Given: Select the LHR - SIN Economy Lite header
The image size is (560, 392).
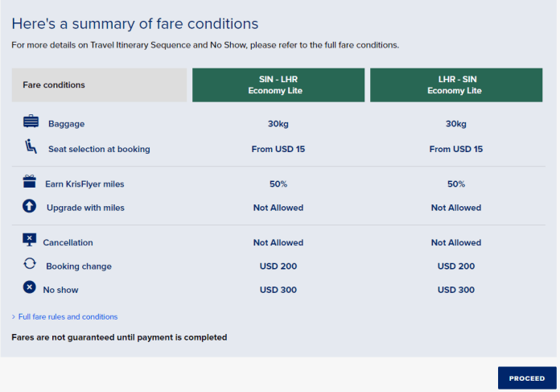Looking at the screenshot, I should point(455,85).
